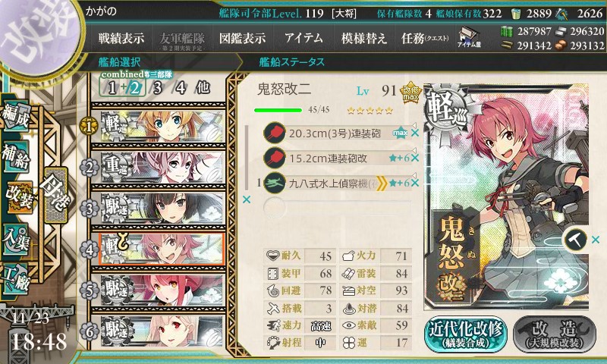Open the 戦績表示 menu
Screen dimensions: 607x364
pos(121,38)
